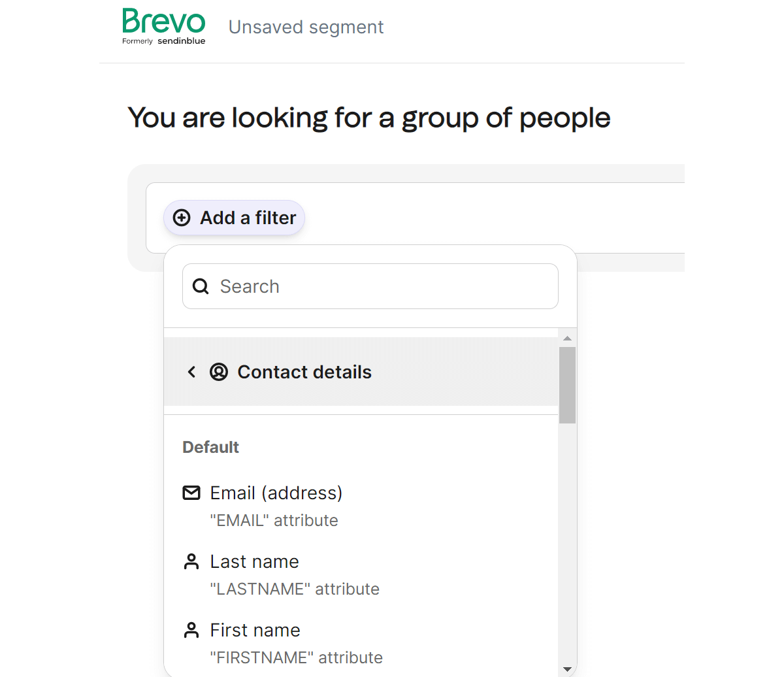Image resolution: width=784 pixels, height=677 pixels.
Task: Click the magnifying glass search icon
Action: [x=200, y=286]
